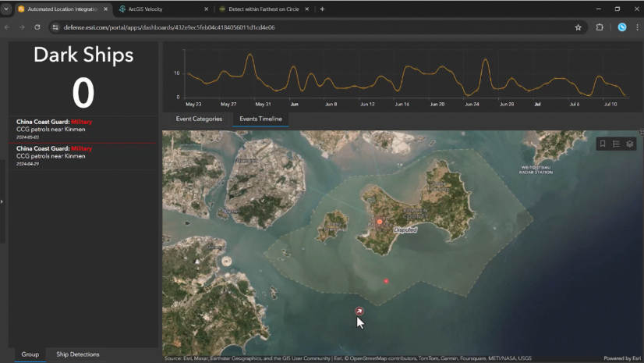Open browser extensions puzzle icon
This screenshot has width=644, height=363.
coord(600,27)
